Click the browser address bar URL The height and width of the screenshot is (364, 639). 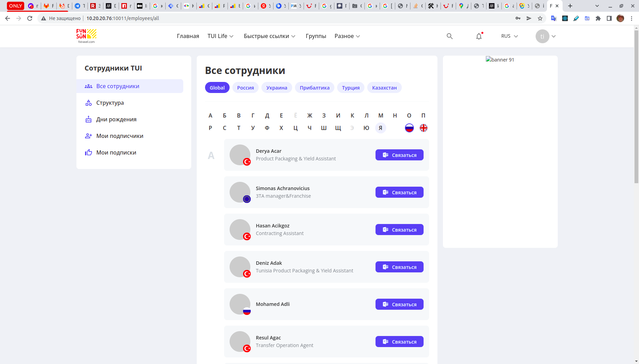click(123, 18)
